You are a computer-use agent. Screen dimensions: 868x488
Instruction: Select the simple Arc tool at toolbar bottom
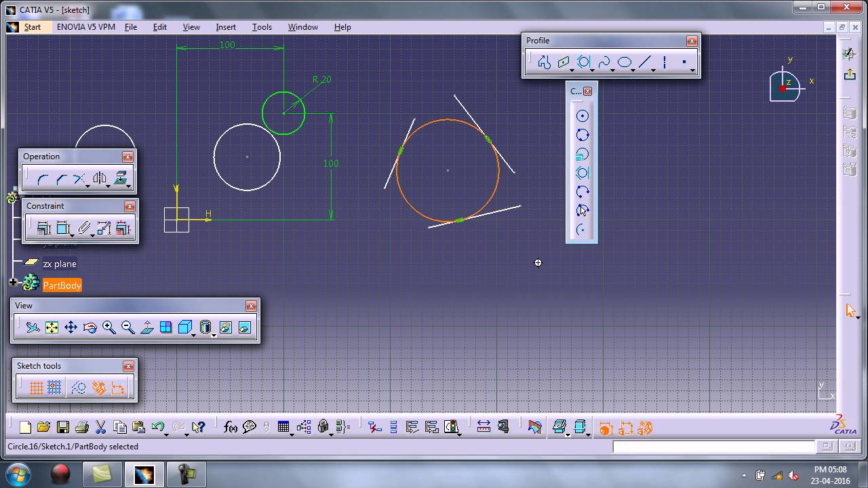click(x=582, y=230)
